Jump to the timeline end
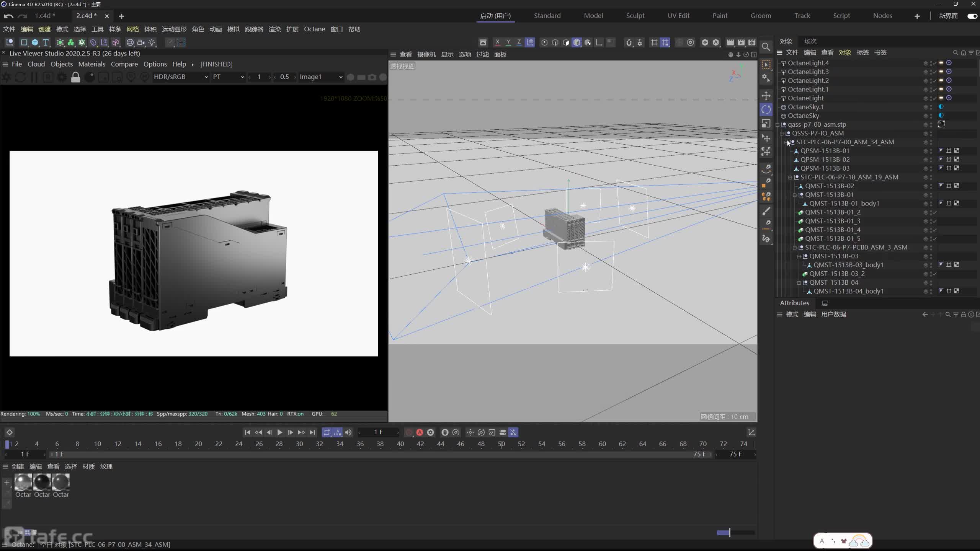 [312, 432]
